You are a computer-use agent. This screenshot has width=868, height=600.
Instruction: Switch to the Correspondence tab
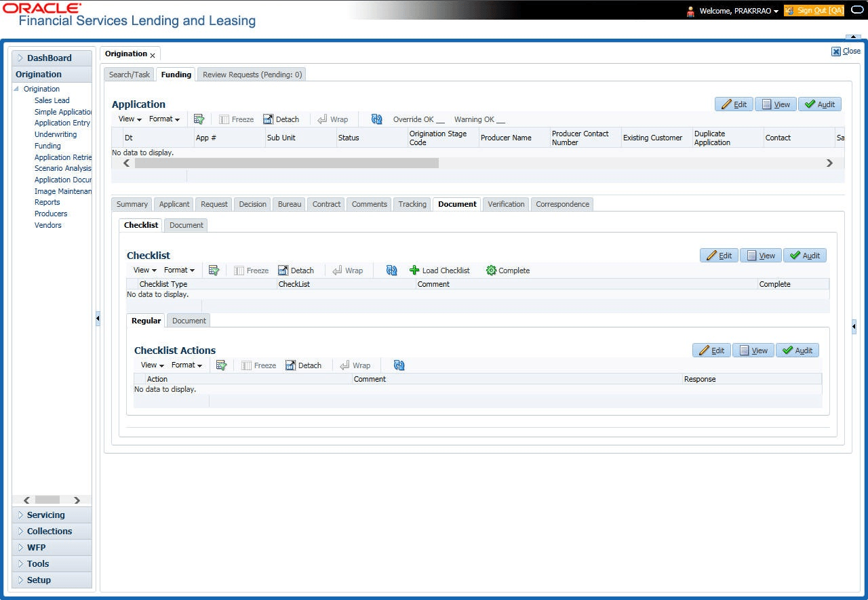(563, 204)
